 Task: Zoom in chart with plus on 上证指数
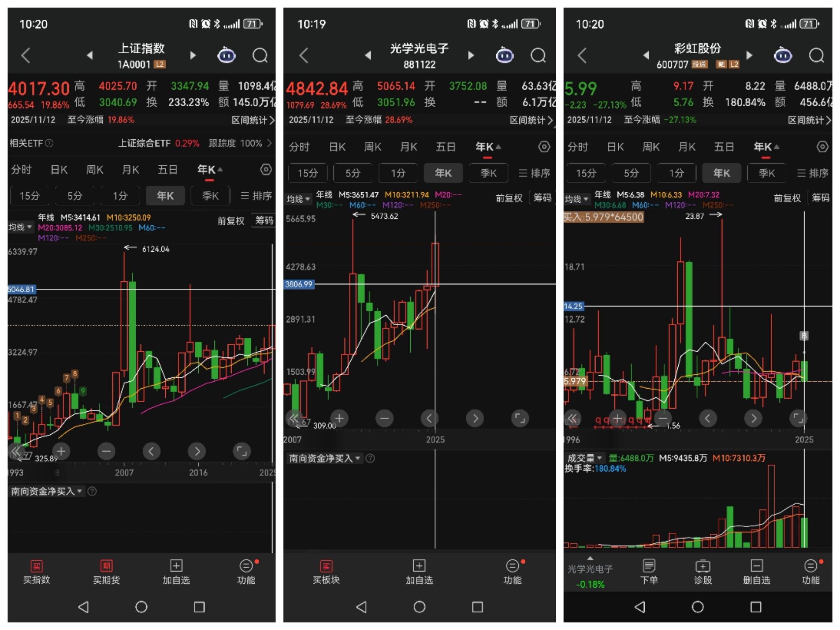point(61,451)
